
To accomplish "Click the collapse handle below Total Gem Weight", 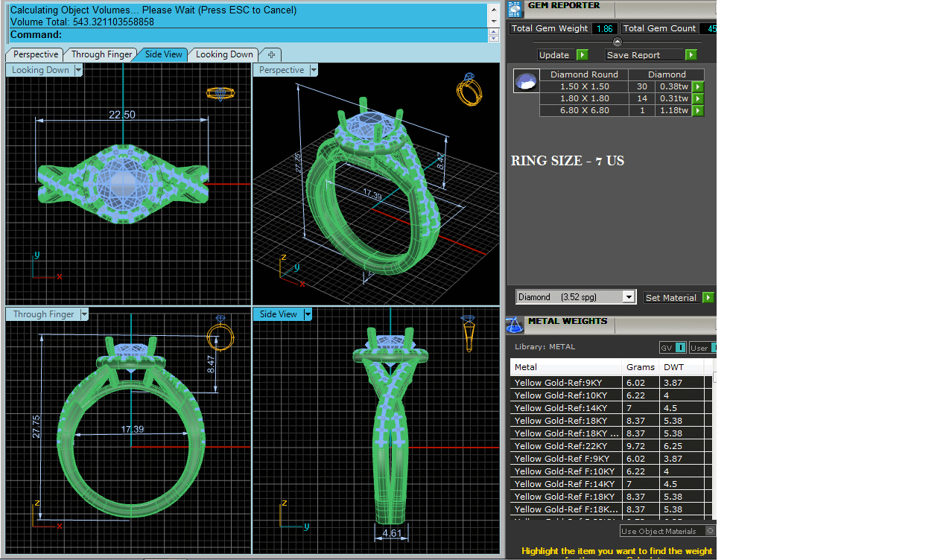I will [x=617, y=42].
